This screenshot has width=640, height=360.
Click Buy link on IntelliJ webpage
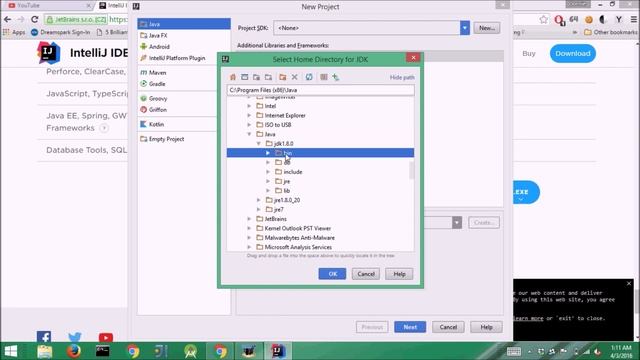point(529,53)
